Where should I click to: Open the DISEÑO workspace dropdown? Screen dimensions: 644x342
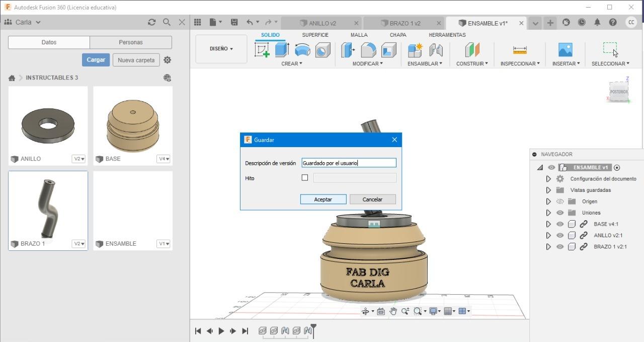tap(221, 49)
